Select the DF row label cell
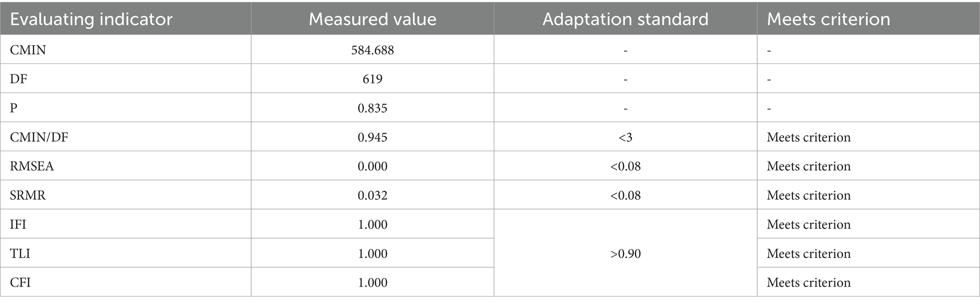The height and width of the screenshot is (305, 980). [19, 79]
